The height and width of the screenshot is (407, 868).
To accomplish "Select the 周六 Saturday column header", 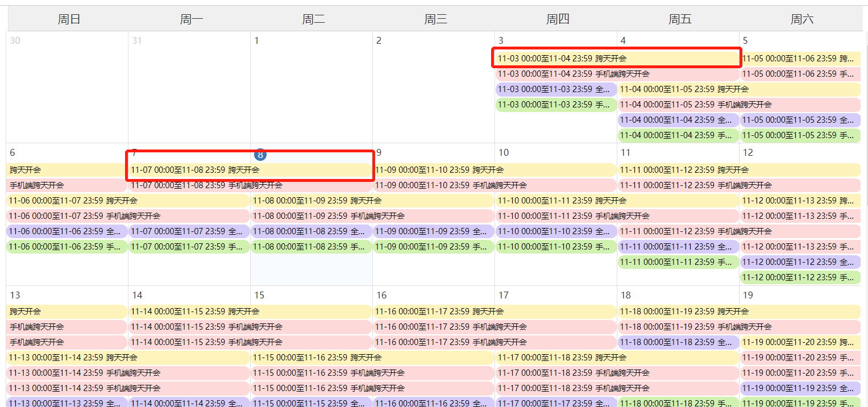I will click(x=802, y=18).
